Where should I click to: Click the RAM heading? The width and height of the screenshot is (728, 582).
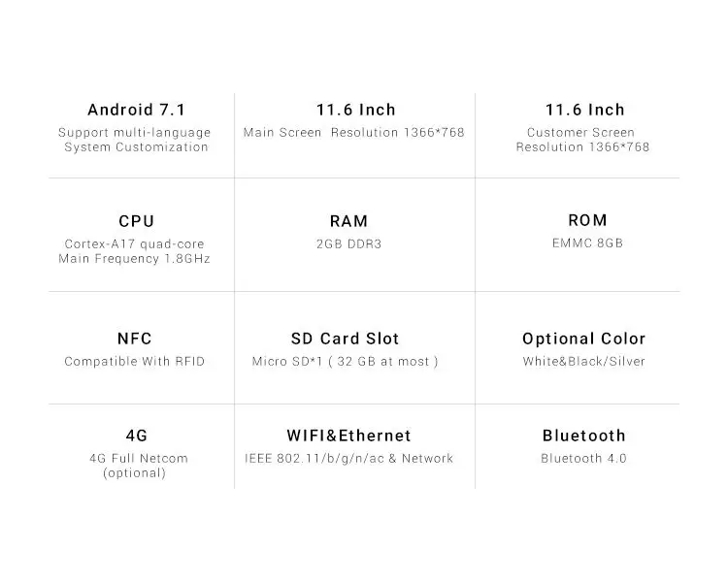click(x=349, y=221)
